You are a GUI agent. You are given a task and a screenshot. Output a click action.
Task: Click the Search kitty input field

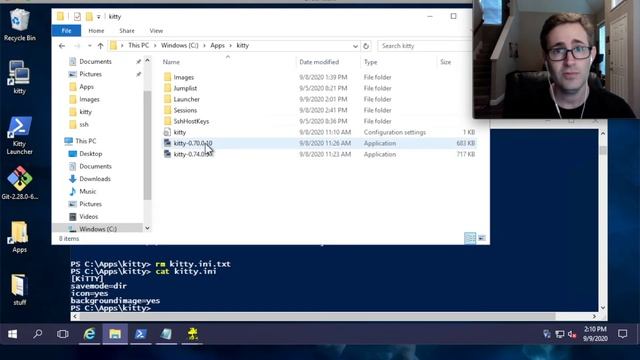pyautogui.click(x=424, y=46)
